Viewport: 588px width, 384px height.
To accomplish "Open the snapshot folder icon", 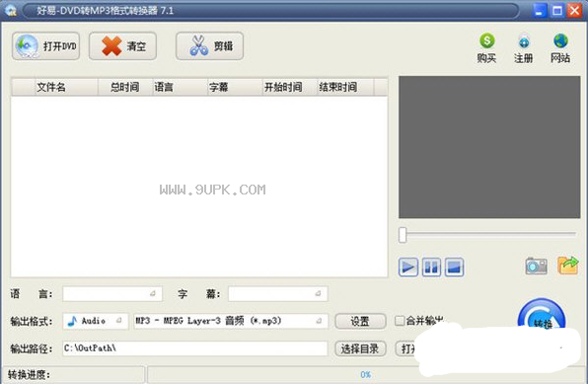I will click(x=567, y=266).
